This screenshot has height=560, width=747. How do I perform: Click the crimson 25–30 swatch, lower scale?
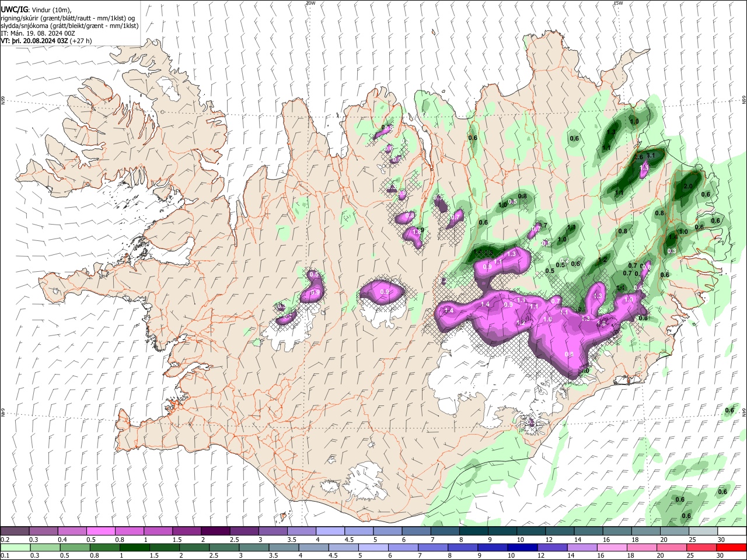click(x=701, y=548)
